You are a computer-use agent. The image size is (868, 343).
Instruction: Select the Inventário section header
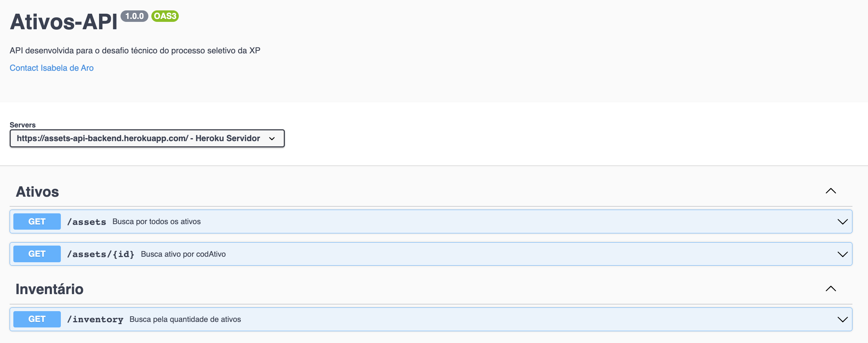[49, 289]
